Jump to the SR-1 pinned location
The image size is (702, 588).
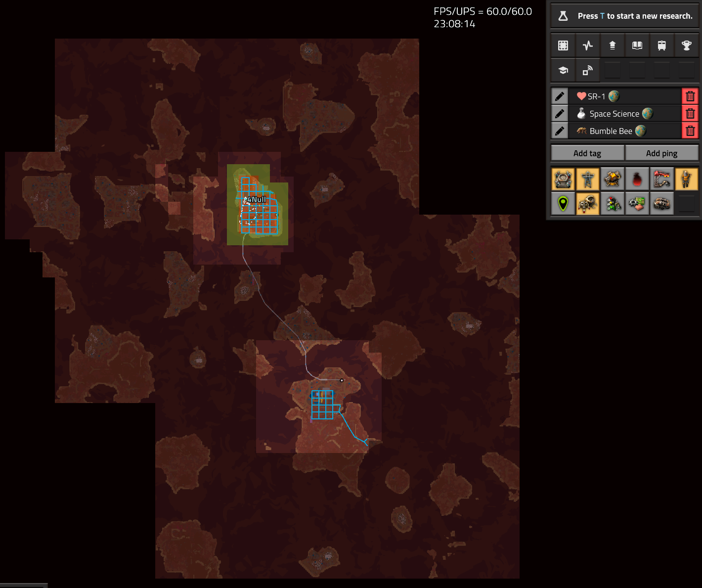[x=625, y=96]
